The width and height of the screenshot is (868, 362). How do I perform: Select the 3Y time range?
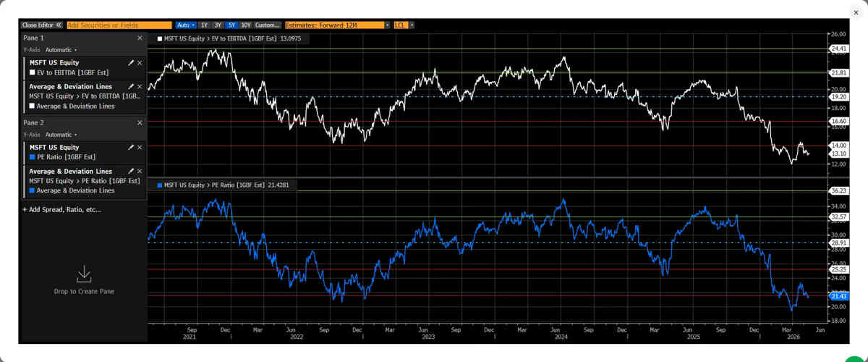[x=218, y=25]
